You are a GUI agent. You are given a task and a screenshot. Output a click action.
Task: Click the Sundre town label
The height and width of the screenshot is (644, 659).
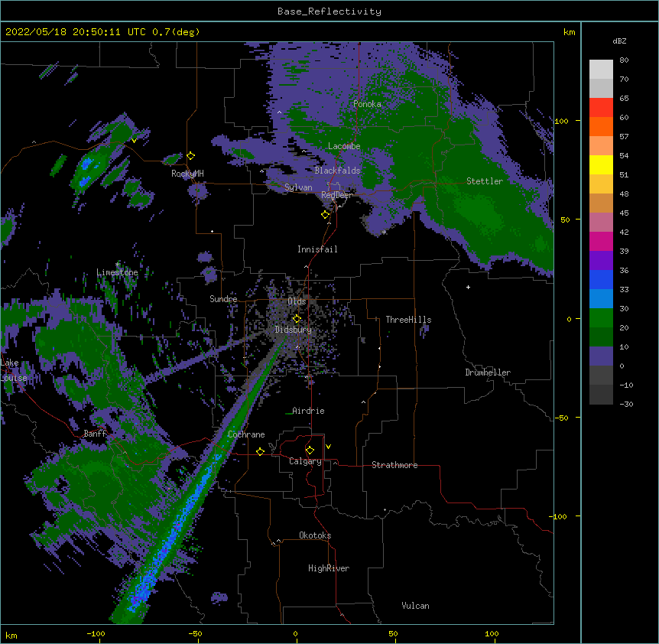point(223,299)
